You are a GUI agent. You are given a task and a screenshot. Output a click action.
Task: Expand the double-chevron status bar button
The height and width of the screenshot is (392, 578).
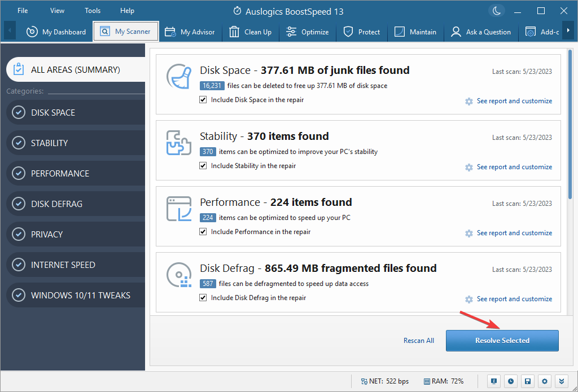(562, 381)
